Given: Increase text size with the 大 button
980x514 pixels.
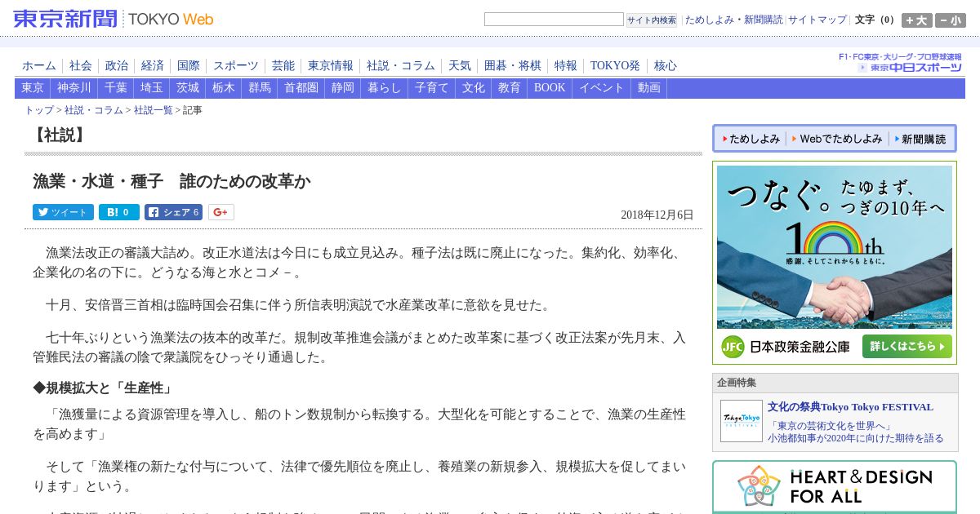Looking at the screenshot, I should click(x=916, y=20).
